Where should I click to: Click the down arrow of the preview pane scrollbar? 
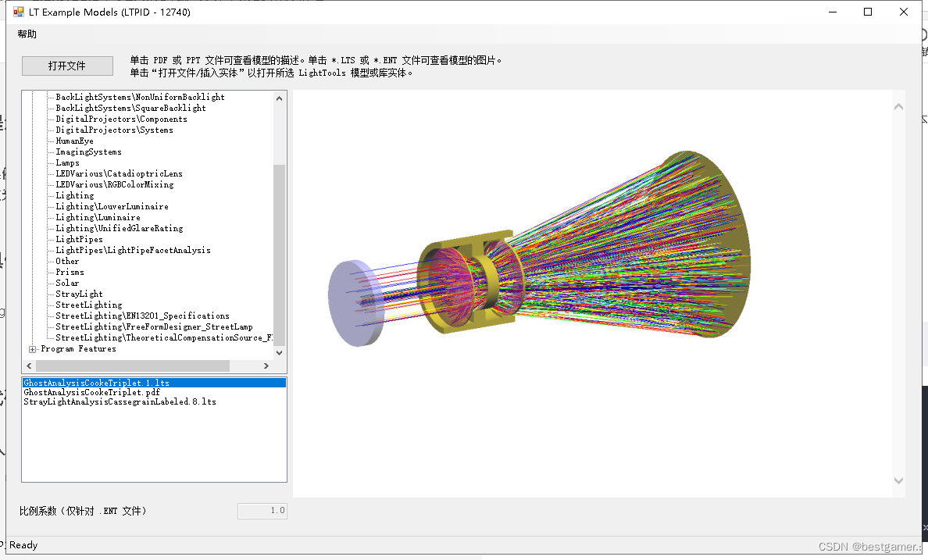tap(898, 481)
